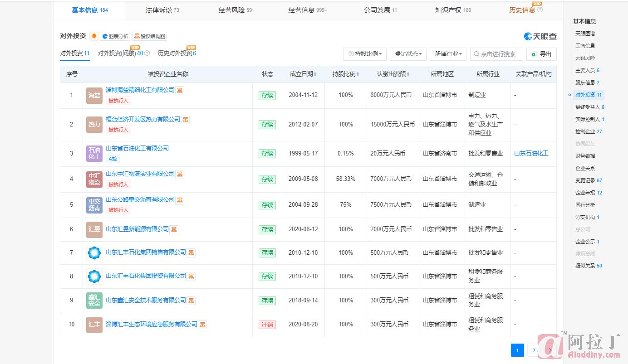Open 淄博海益精细化工有限公司 company link
The height and width of the screenshot is (364, 628).
(140, 90)
